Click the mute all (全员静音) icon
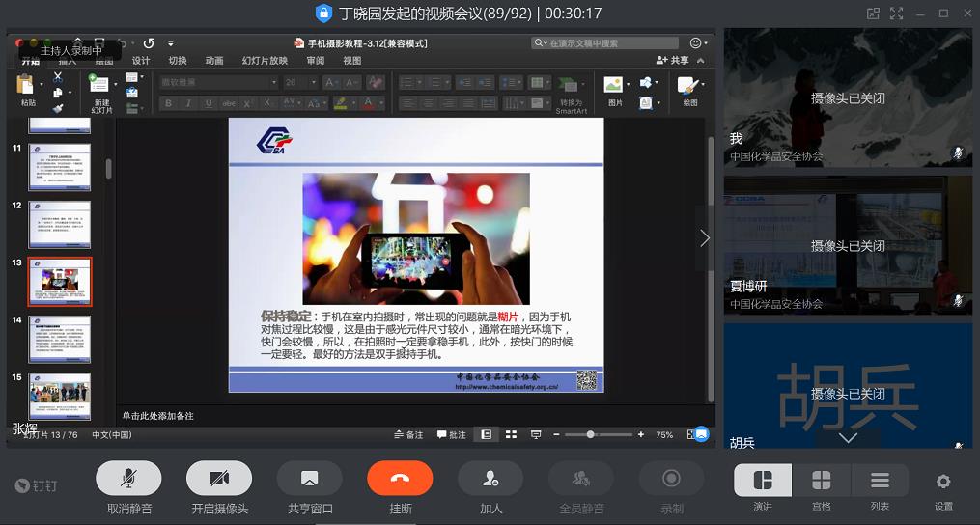The image size is (980, 525). point(581,479)
